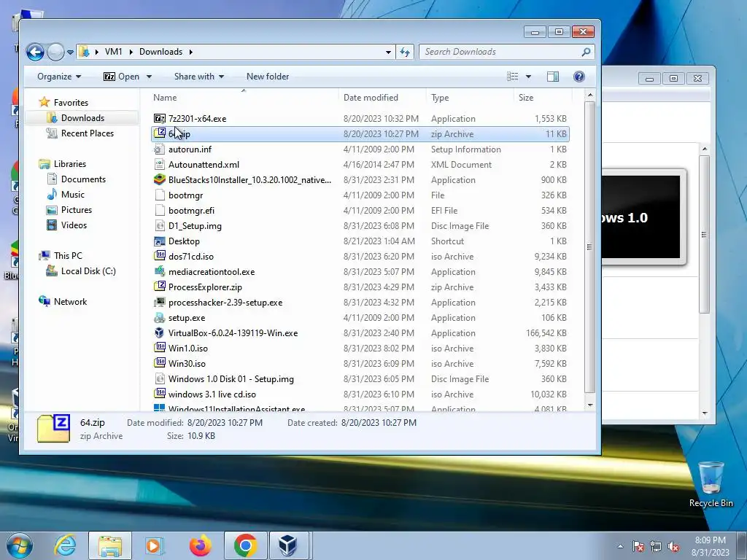Select Downloads in Favorites

[x=82, y=118]
